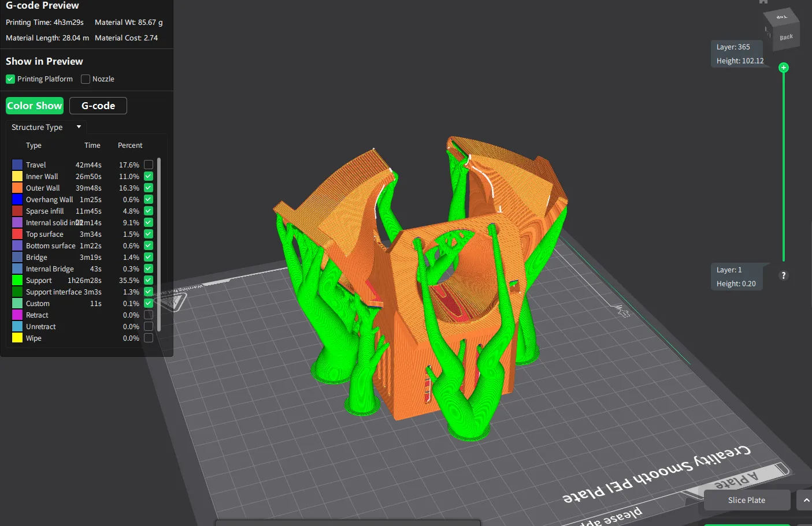Click the Bridge color swatch
Screen dimensions: 812x526
[x=17, y=257]
